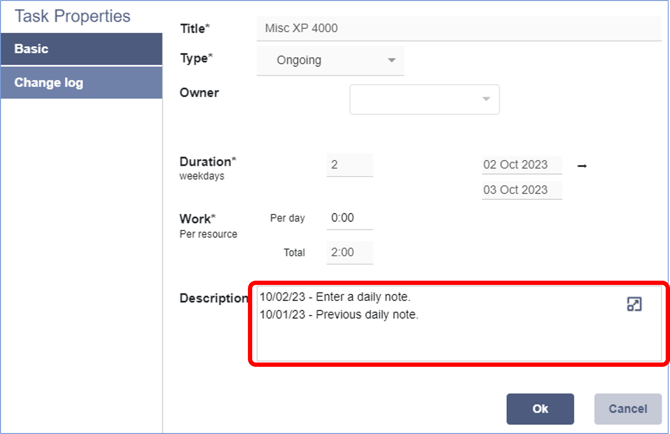Click the Owner label
670x434 pixels.
click(x=199, y=93)
